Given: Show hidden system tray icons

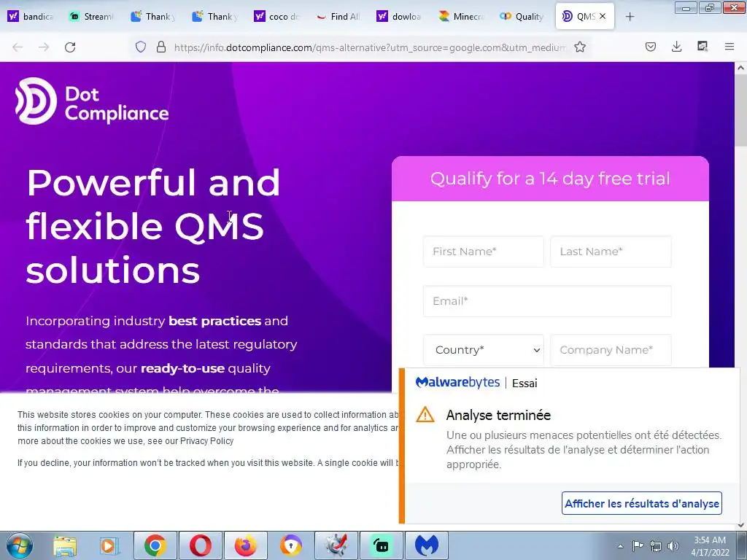Looking at the screenshot, I should (x=620, y=546).
